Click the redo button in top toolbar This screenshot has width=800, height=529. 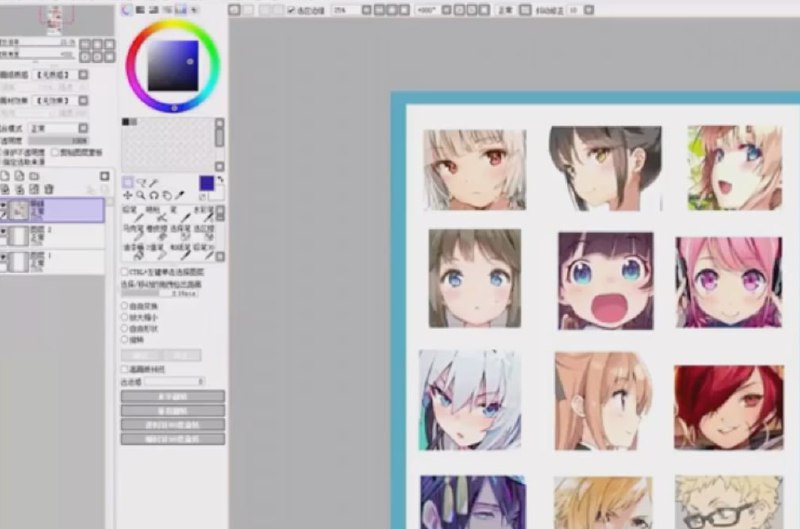click(x=248, y=10)
